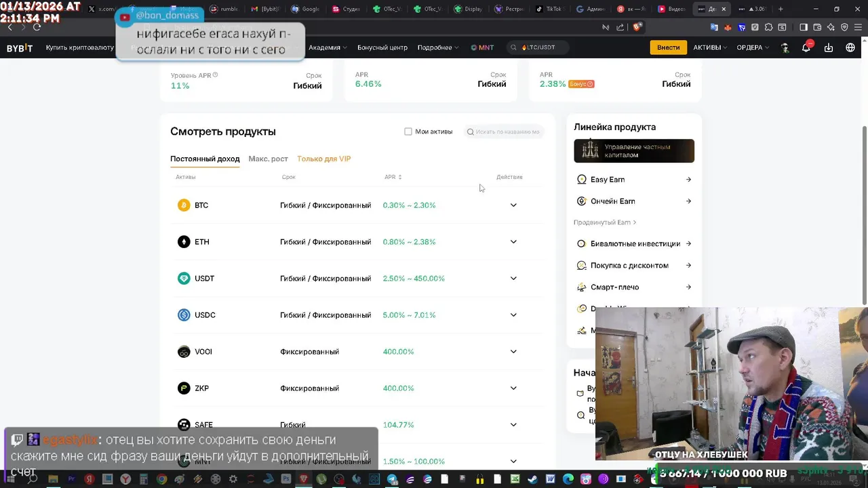This screenshot has height=488, width=868.
Task: Click the Внести deposit button
Action: (x=668, y=47)
